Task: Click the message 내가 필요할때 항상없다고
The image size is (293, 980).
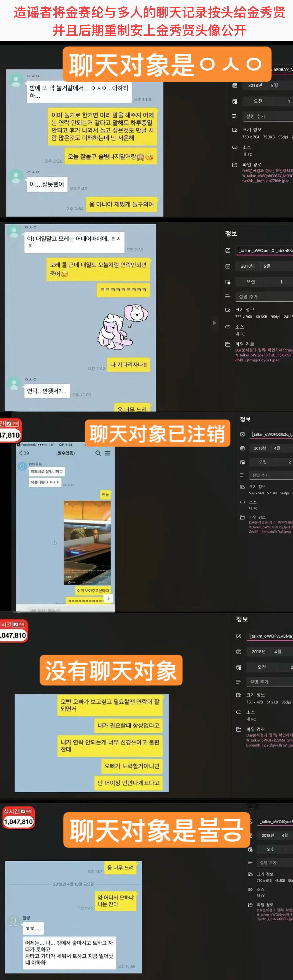Action: point(128,725)
